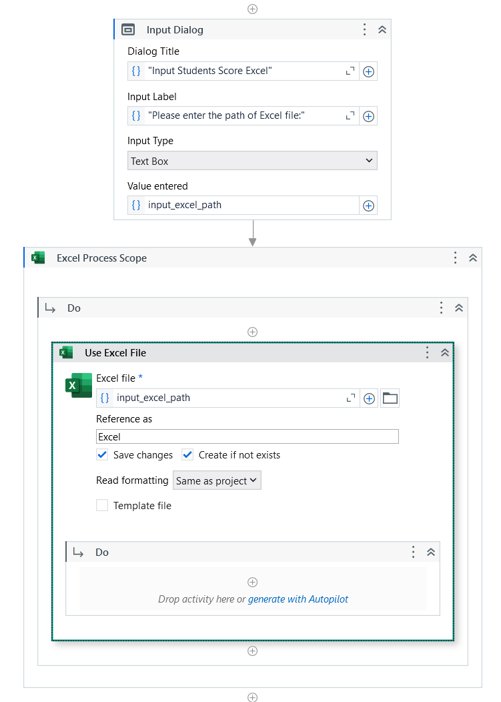Screen dimensions: 501x702
Task: Uncheck Create if not exists
Action: 187,455
